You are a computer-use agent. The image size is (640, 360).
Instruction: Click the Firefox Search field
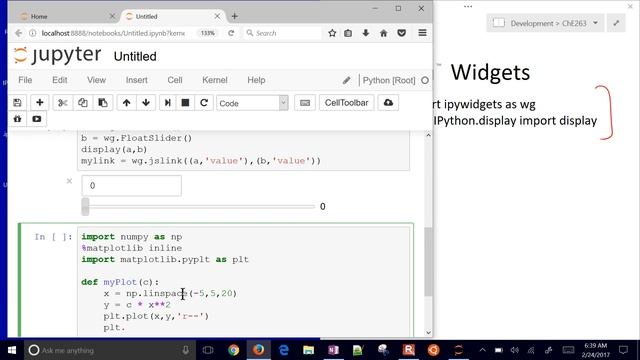[282, 33]
